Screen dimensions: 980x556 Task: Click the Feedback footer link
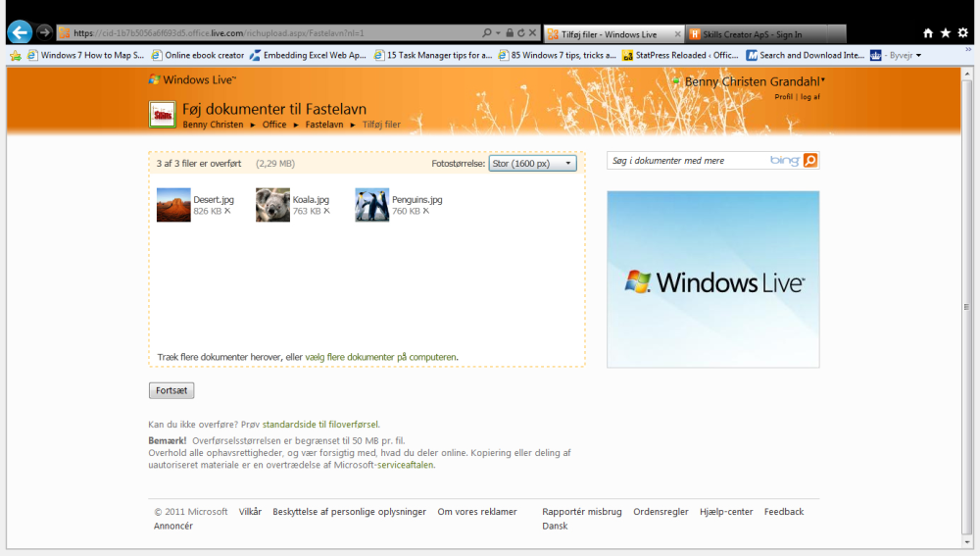(784, 512)
